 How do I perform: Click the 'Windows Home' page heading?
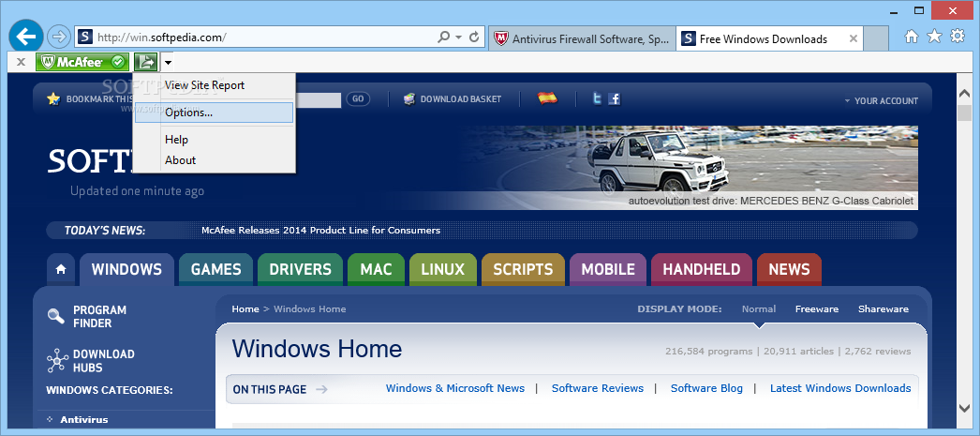pos(317,349)
